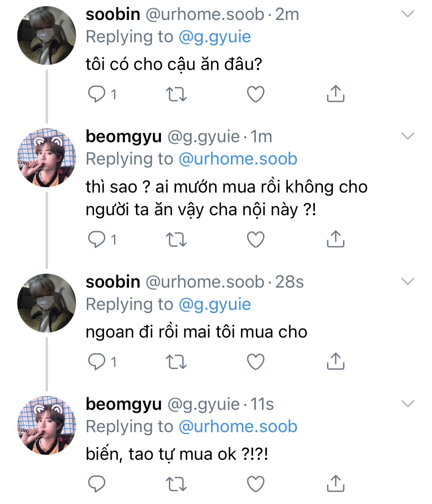Viewport: 432px width, 504px height.
Task: Open options chevron on soobin's 2m tweet
Action: [407, 14]
